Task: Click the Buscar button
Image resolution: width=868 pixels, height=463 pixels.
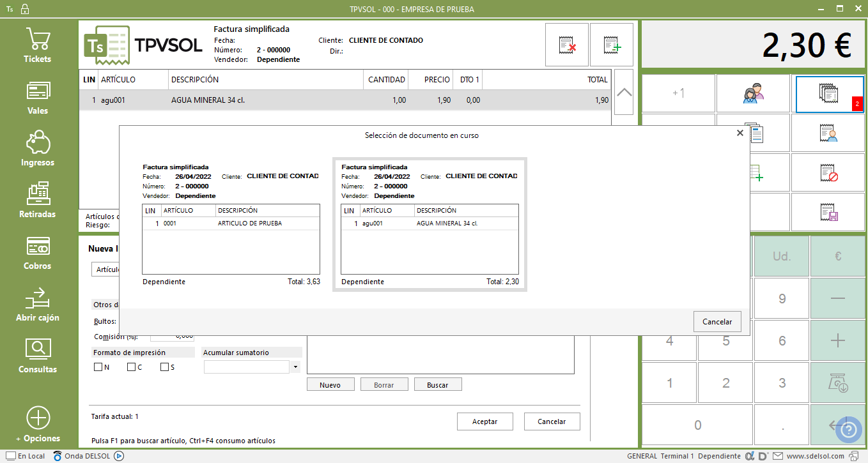Action: click(x=438, y=385)
